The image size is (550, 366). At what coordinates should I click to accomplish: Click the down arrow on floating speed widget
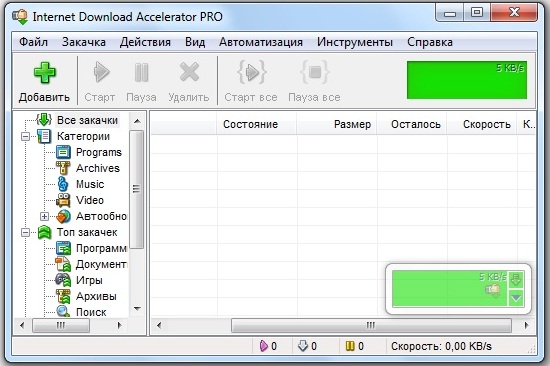coord(516,298)
